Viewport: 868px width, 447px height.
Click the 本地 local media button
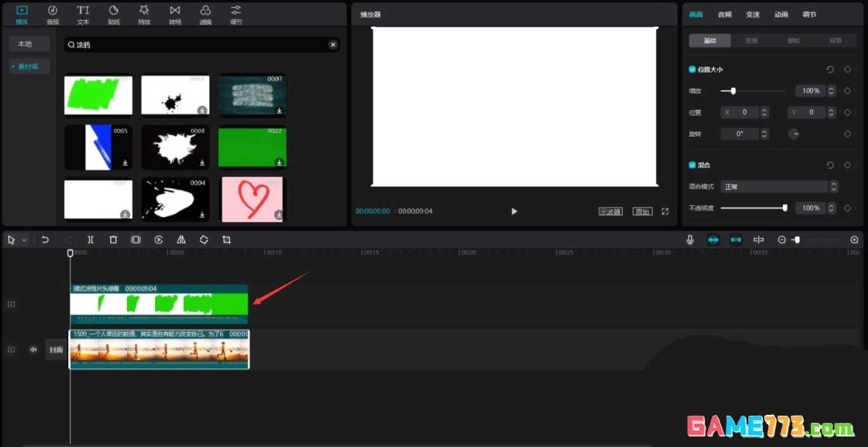25,43
